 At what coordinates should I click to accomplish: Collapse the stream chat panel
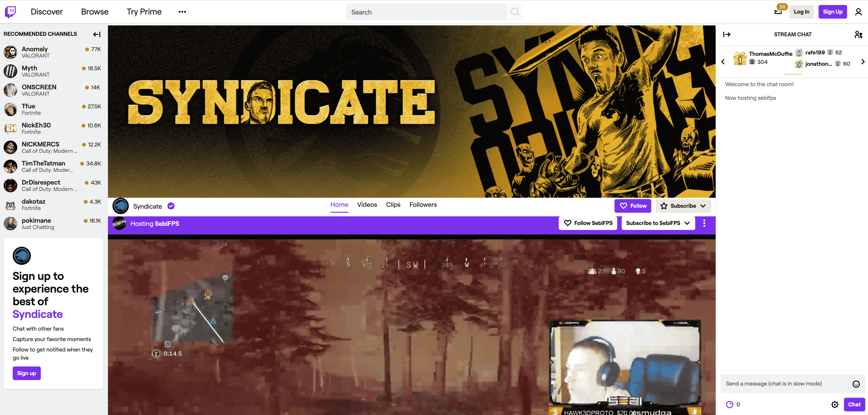(x=727, y=34)
